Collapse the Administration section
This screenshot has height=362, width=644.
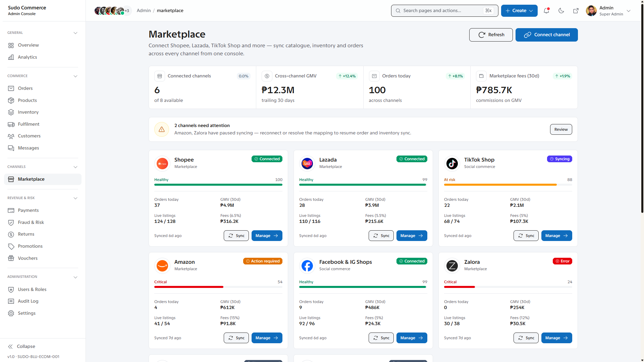coord(75,277)
